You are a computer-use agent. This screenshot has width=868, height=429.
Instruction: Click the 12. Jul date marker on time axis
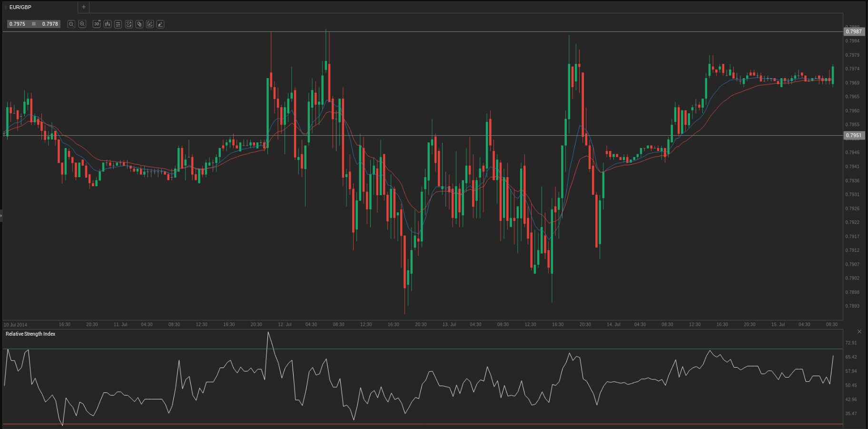285,324
